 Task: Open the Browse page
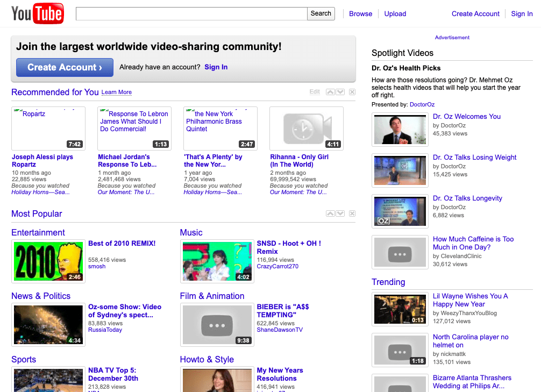(x=360, y=13)
